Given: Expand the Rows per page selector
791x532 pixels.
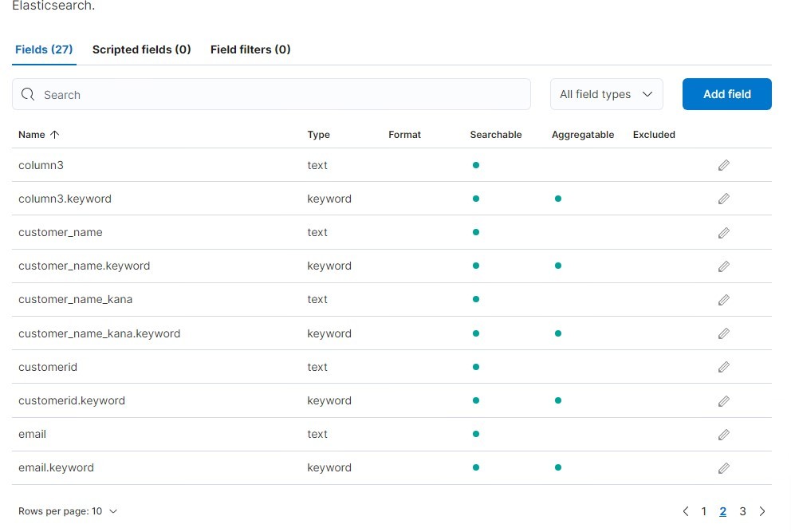Looking at the screenshot, I should [x=68, y=511].
